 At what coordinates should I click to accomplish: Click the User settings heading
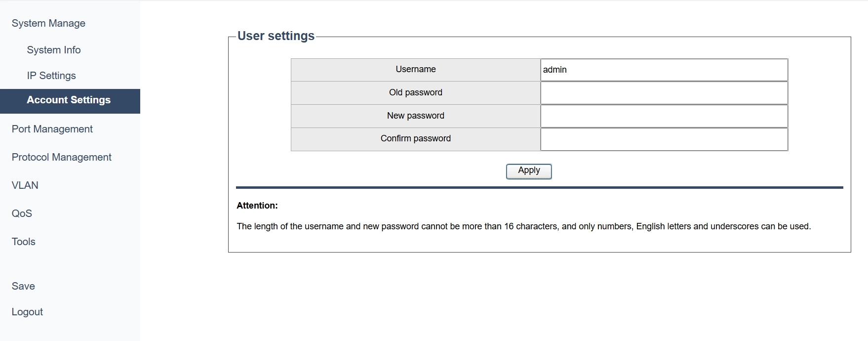coord(276,36)
